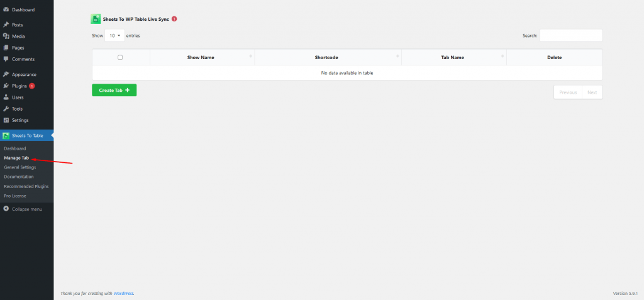Click the Delete column header
Viewport: 644px width, 300px height.
[x=555, y=57]
